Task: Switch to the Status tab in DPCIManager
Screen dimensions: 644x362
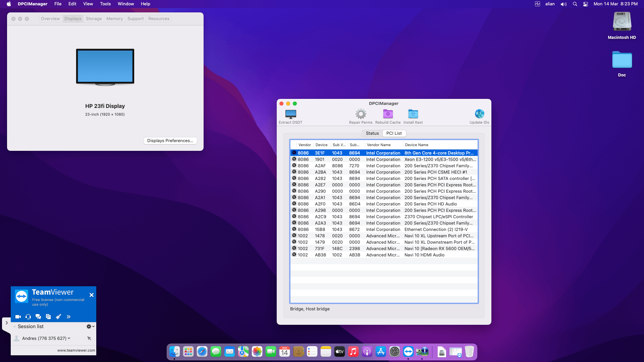Action: pos(372,133)
